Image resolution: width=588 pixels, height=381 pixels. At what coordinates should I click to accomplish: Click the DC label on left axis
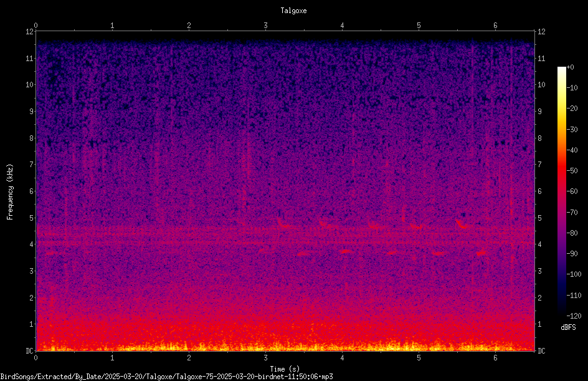[x=29, y=351]
